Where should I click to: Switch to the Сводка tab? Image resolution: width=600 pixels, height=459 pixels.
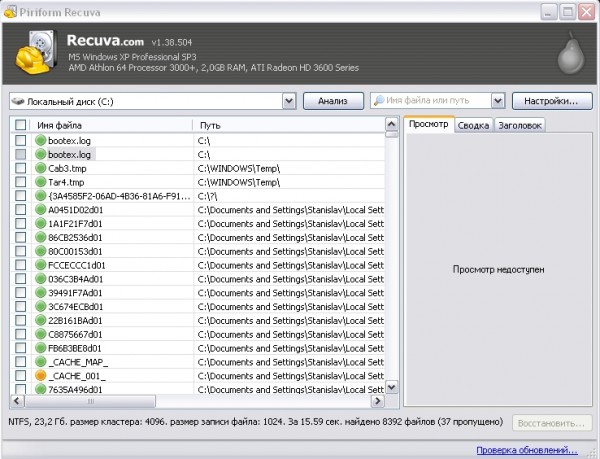[x=473, y=125]
